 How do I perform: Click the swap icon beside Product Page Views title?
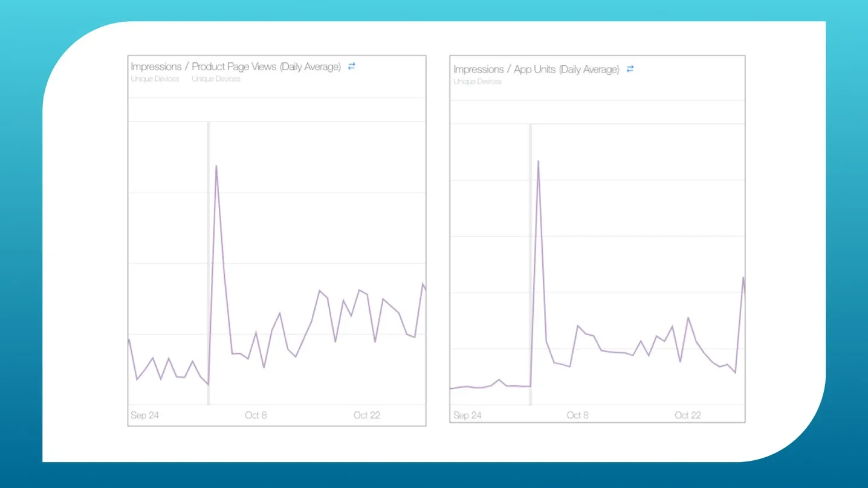click(x=352, y=66)
